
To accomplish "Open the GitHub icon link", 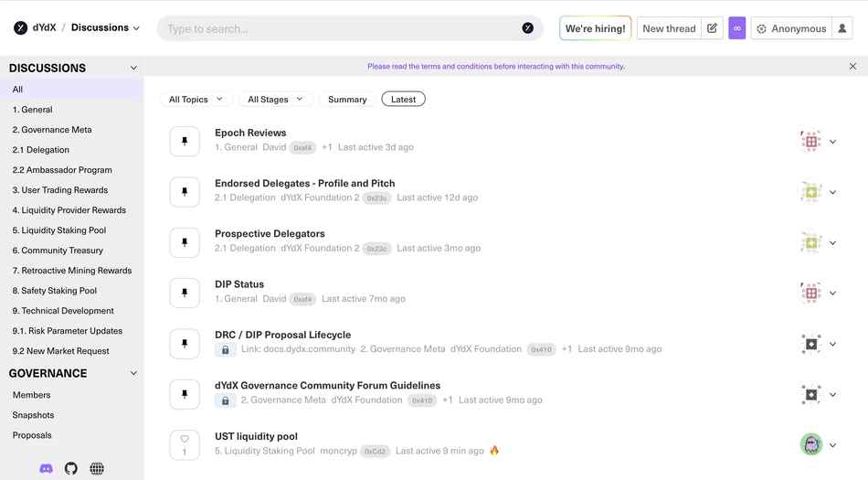I will [71, 468].
